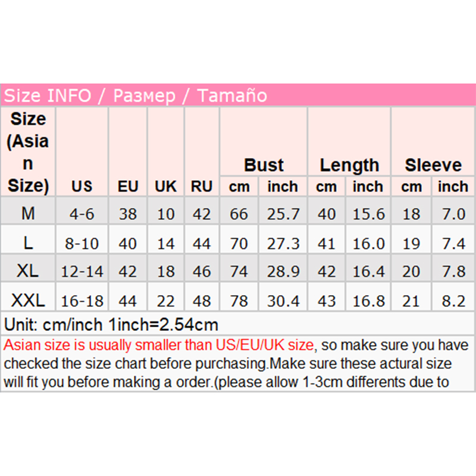Select the "Length" column header

click(349, 165)
